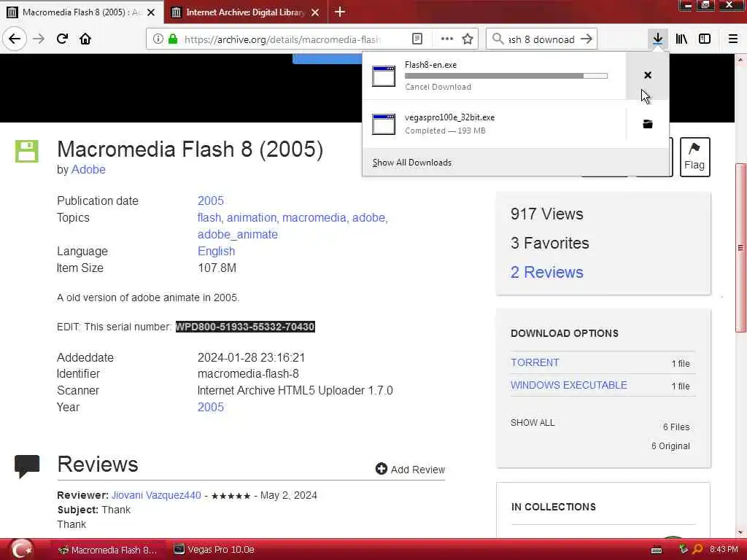Open the Adobe author link
The width and height of the screenshot is (747, 560).
(88, 169)
